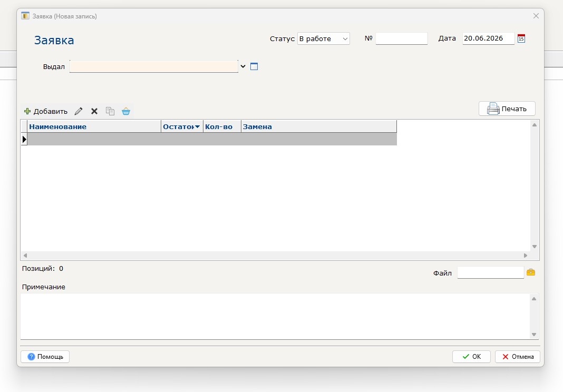Expand the Выдал dropdown arrow
The width and height of the screenshot is (563, 392).
pos(243,66)
